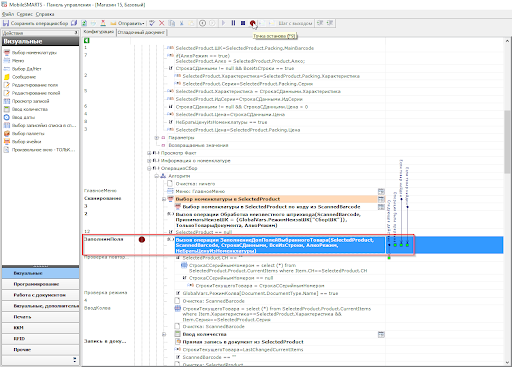
Task: Open the Печать category
Action: (40, 317)
